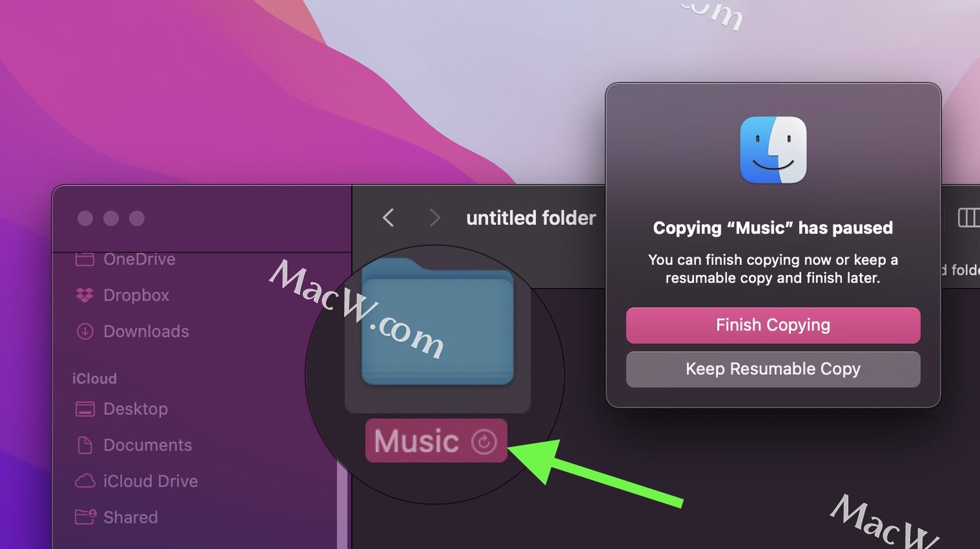Click the Finder face icon in dialog
Viewport: 980px width, 549px height.
pos(773,150)
